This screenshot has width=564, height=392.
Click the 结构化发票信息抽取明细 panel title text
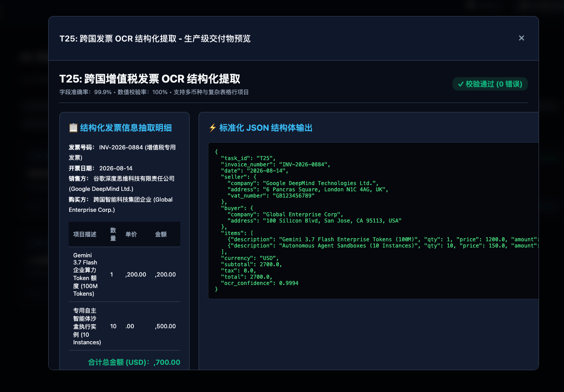(126, 128)
